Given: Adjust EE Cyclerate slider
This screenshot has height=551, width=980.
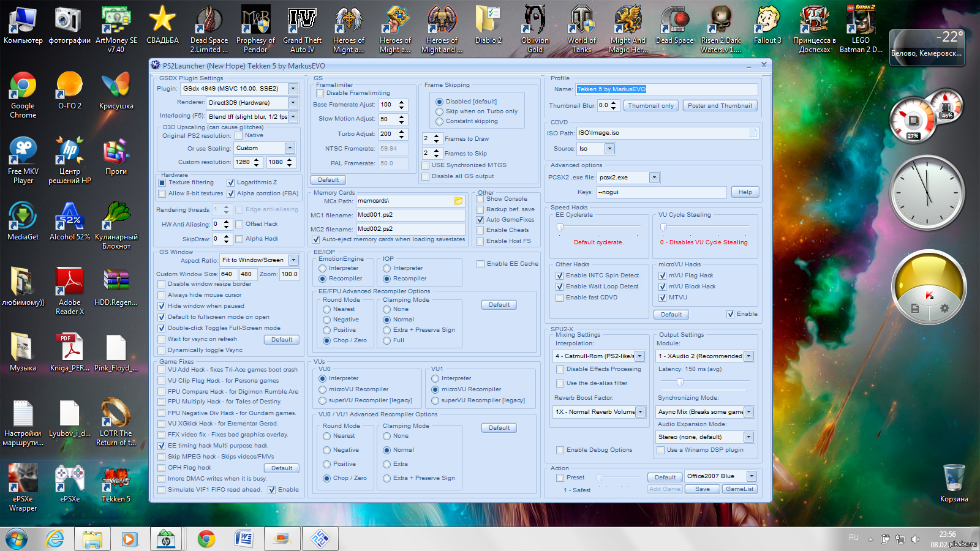Looking at the screenshot, I should point(560,228).
